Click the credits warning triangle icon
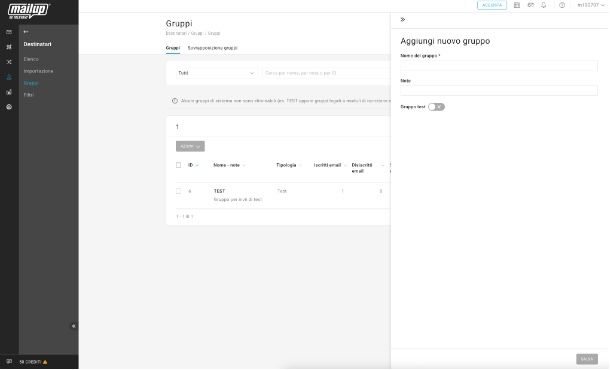 coord(45,362)
